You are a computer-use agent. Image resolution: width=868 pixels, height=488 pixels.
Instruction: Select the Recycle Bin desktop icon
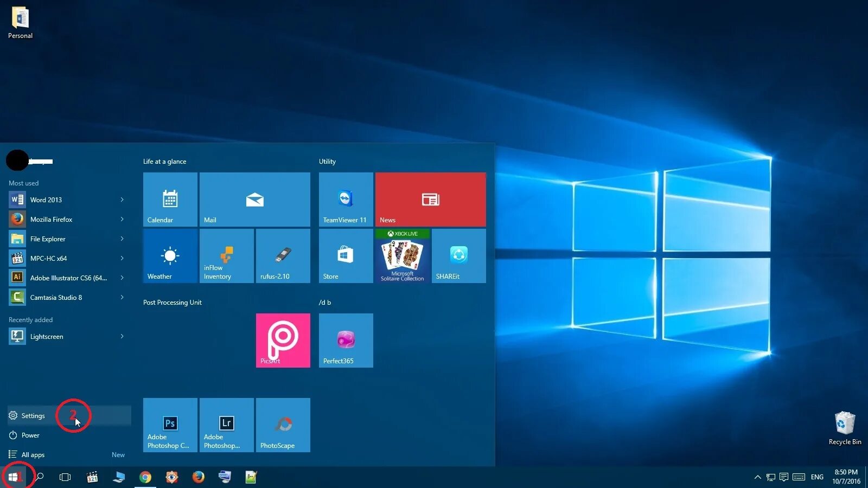(x=845, y=428)
